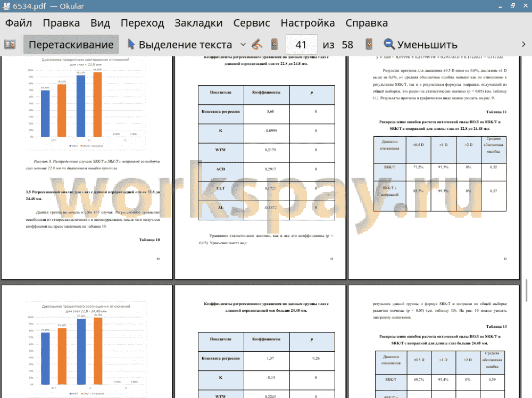Open the Правка menu
The width and height of the screenshot is (532, 398).
(x=61, y=23)
